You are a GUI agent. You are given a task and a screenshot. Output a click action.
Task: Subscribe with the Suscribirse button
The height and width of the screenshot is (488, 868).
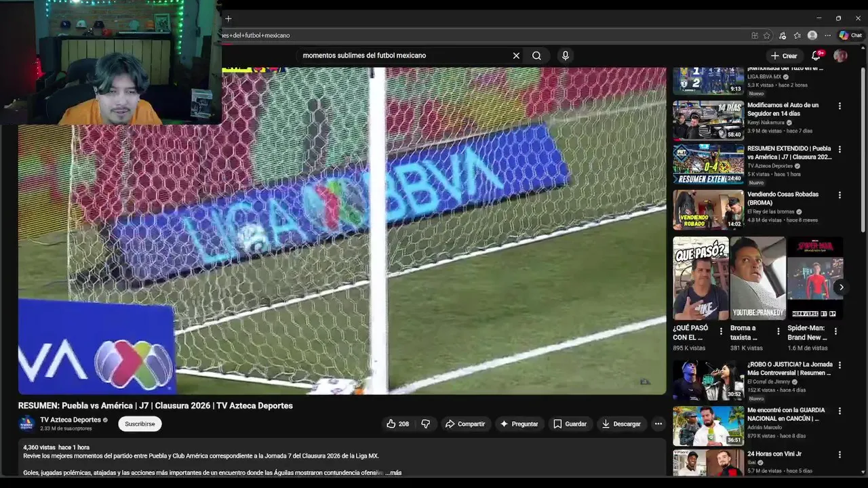tap(140, 424)
